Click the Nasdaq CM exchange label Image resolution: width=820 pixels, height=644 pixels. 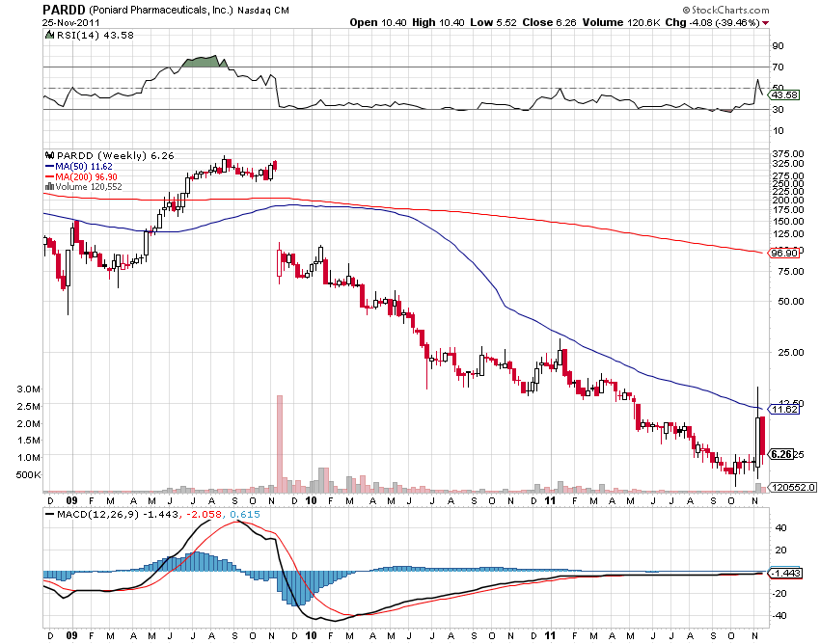pyautogui.click(x=263, y=10)
